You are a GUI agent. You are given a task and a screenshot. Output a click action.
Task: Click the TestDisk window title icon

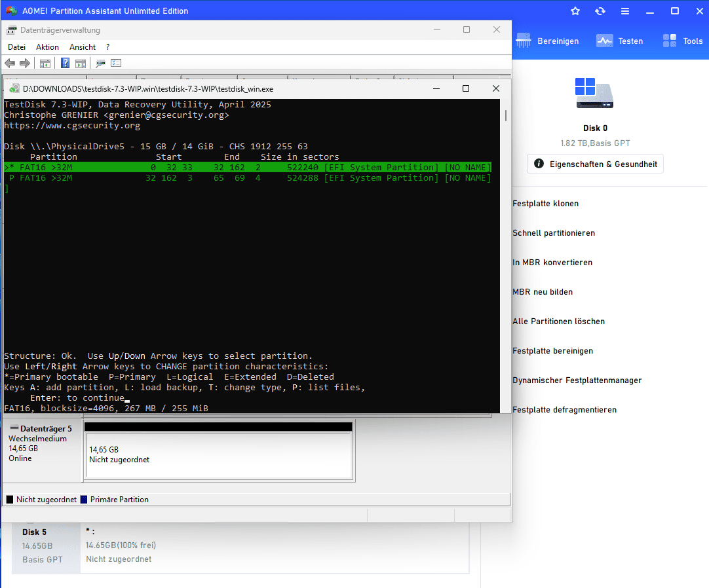tap(14, 88)
